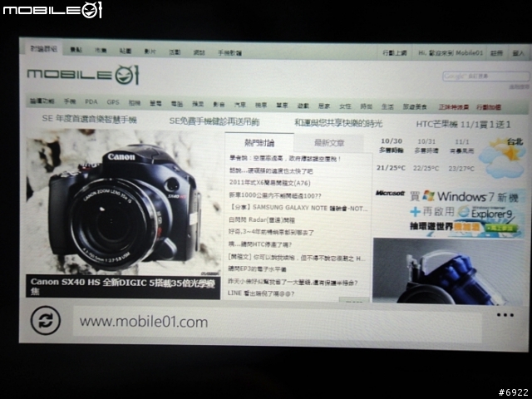Open the SAMSUNG GALAXY NOTE discussion thread
This screenshot has width=532, height=399.
point(298,208)
